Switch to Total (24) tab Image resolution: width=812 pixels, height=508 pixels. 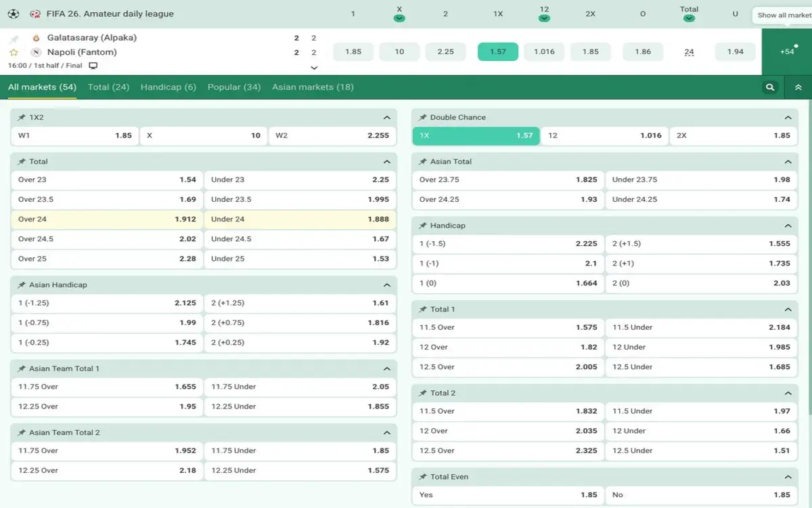pyautogui.click(x=108, y=87)
